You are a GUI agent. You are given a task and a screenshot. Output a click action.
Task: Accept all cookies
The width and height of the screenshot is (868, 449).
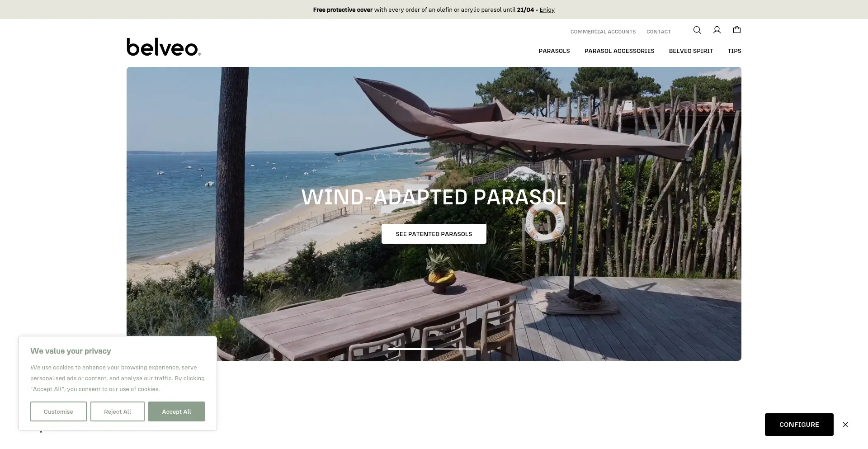(176, 411)
